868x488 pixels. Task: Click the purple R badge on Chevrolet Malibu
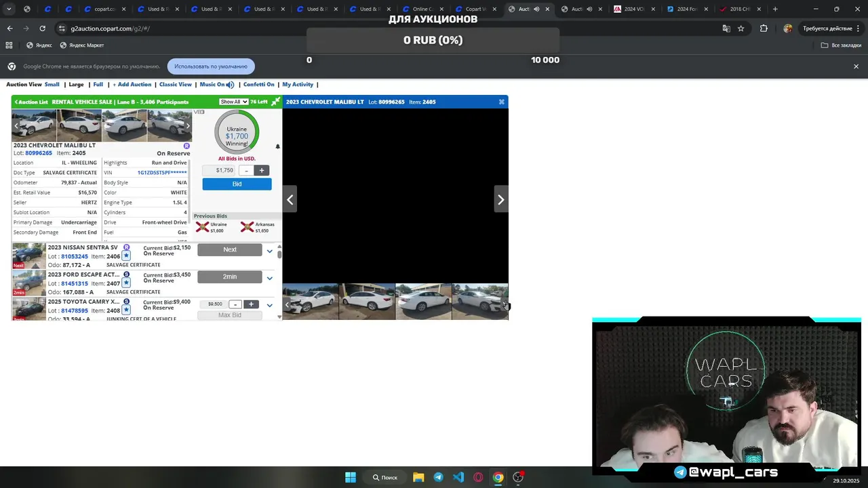186,146
